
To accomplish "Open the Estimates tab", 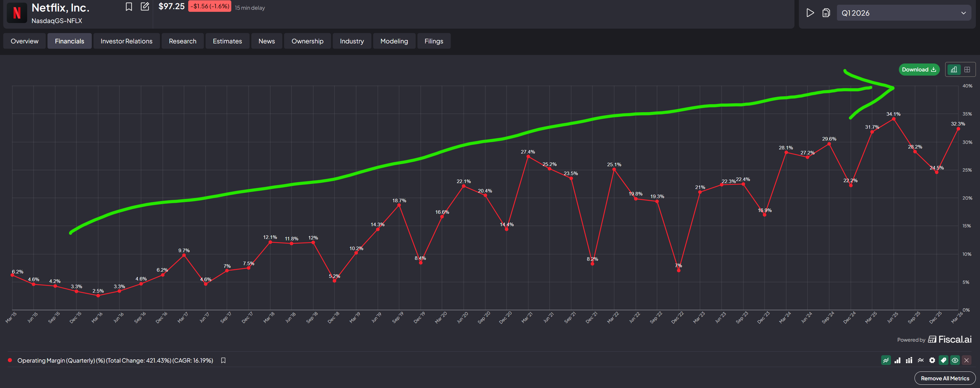I will pyautogui.click(x=227, y=41).
